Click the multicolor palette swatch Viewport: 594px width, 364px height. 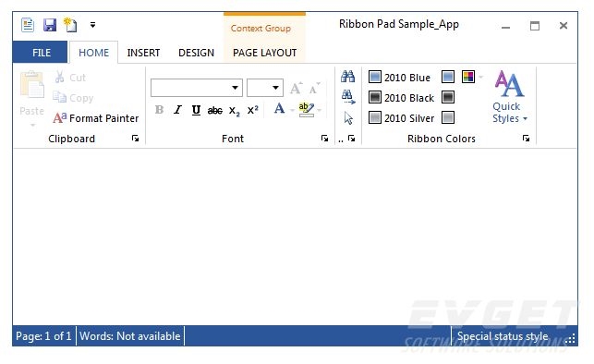click(x=468, y=77)
